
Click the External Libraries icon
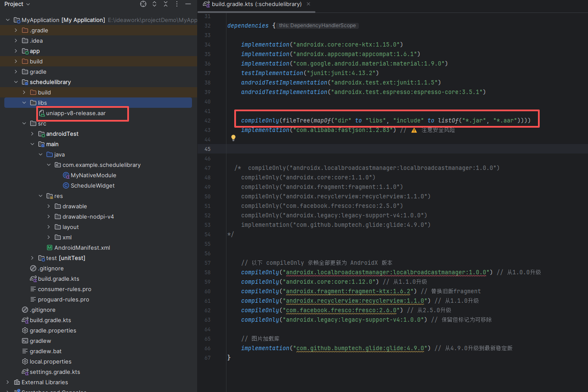pos(17,382)
